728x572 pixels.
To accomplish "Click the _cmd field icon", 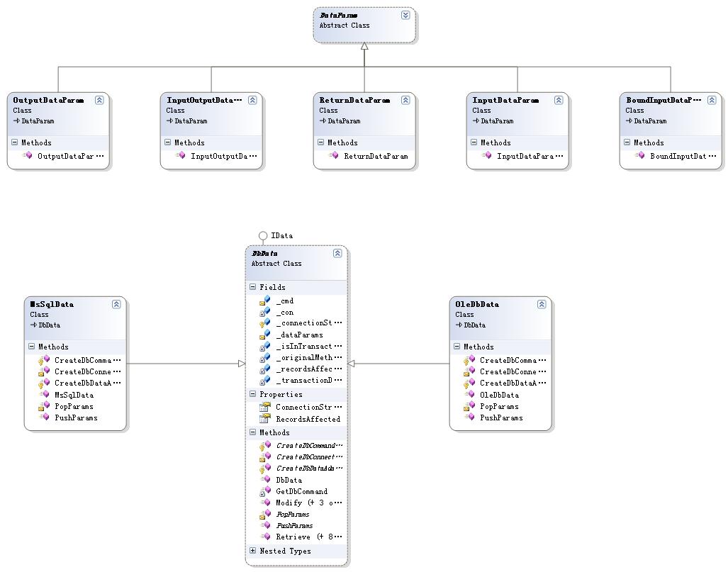I will coord(264,301).
